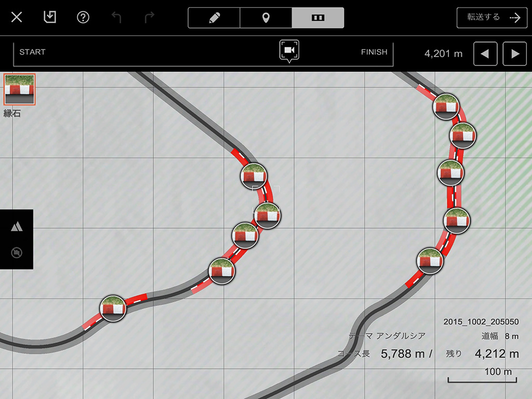Undo the last edit with the undo arrow
This screenshot has height=399, width=532.
coord(116,17)
